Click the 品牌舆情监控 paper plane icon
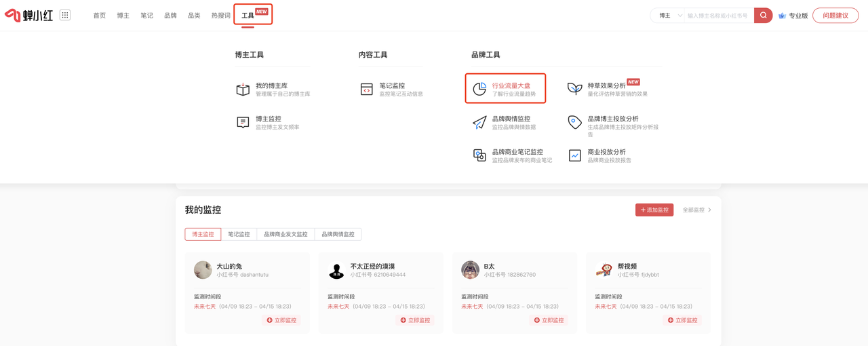This screenshot has height=346, width=868. 479,123
